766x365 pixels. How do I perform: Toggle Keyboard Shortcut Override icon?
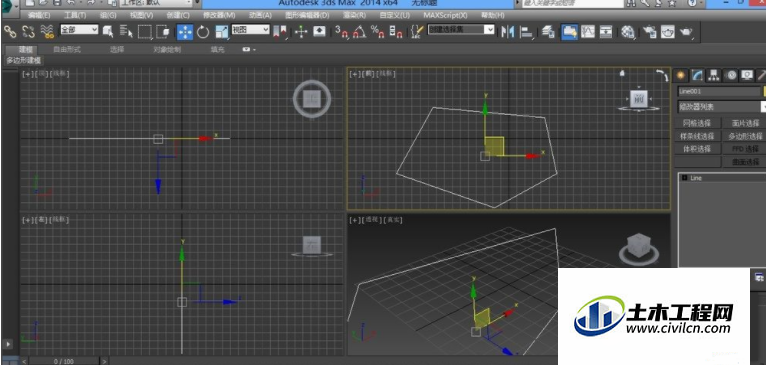tap(319, 32)
